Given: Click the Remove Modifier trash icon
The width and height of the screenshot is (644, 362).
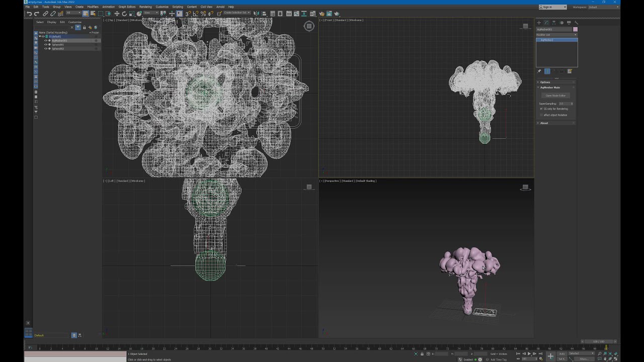Looking at the screenshot, I should coord(562,71).
